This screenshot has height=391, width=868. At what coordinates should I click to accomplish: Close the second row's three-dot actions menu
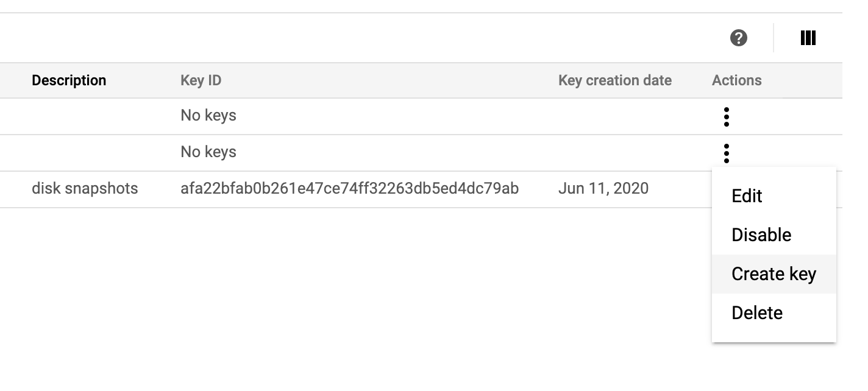(x=726, y=152)
